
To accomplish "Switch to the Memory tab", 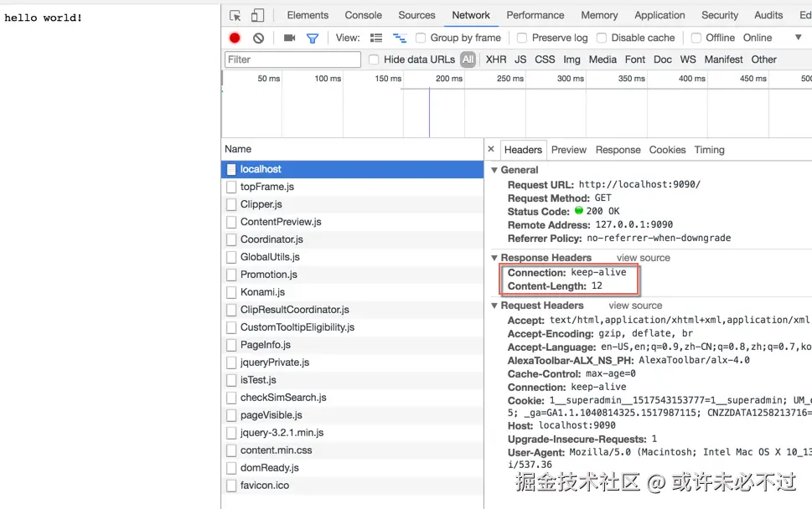I will 599,15.
